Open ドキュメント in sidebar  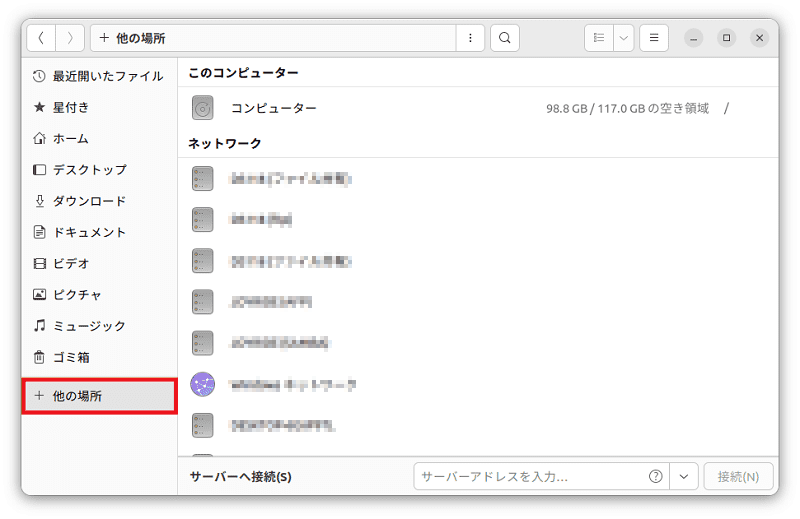[99, 232]
